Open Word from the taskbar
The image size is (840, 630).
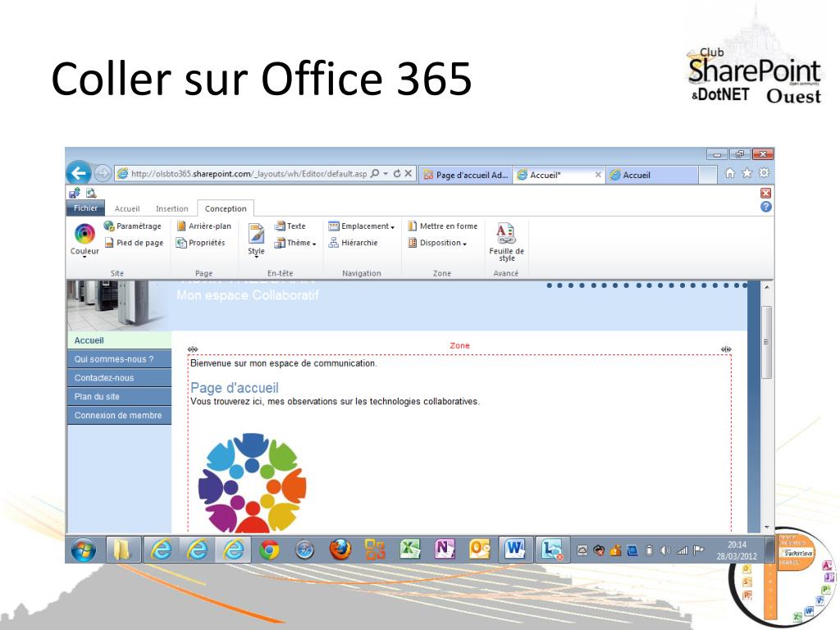click(515, 550)
